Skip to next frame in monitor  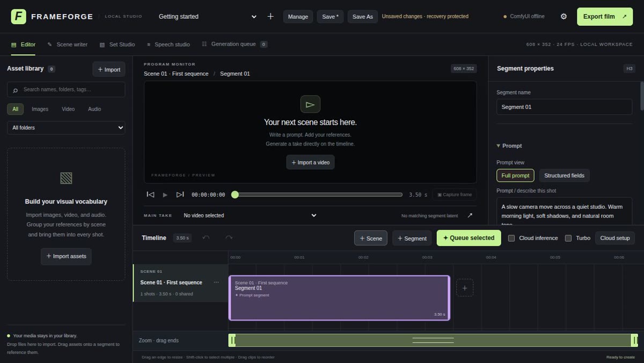[180, 194]
